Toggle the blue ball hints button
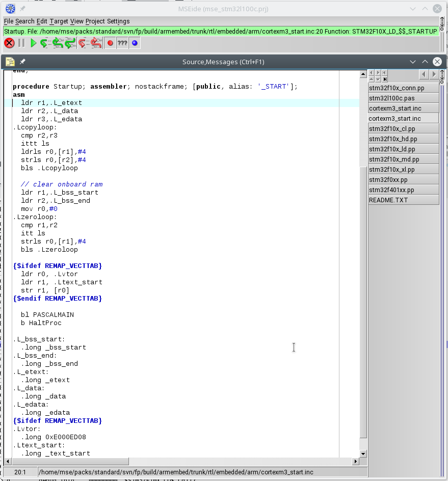This screenshot has height=481, width=448. click(135, 43)
